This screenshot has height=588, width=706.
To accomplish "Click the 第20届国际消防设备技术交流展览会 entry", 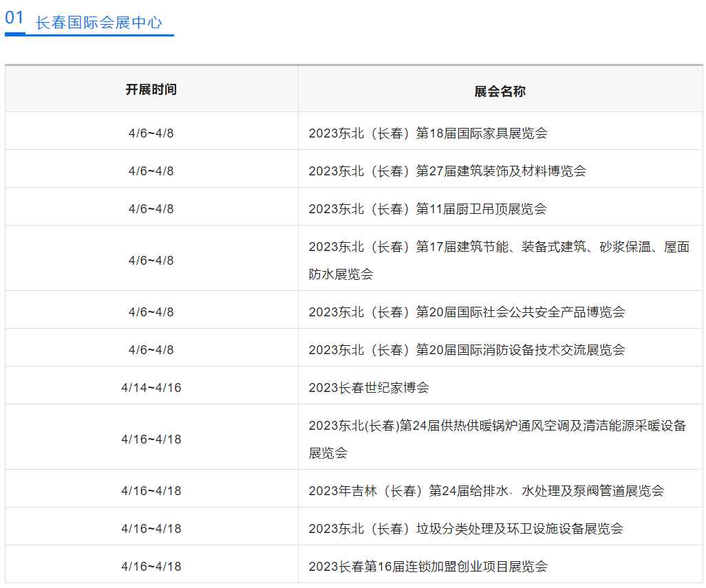I will coord(467,349).
